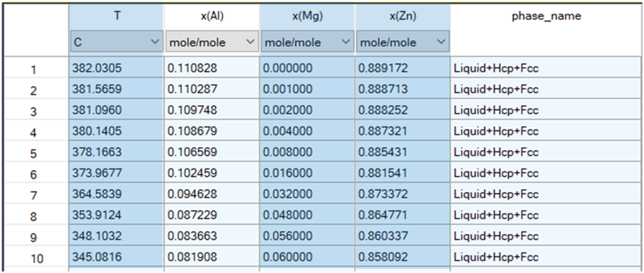Click x(Mg) cell showing 0.016000
The width and height of the screenshot is (644, 273).
click(x=307, y=173)
